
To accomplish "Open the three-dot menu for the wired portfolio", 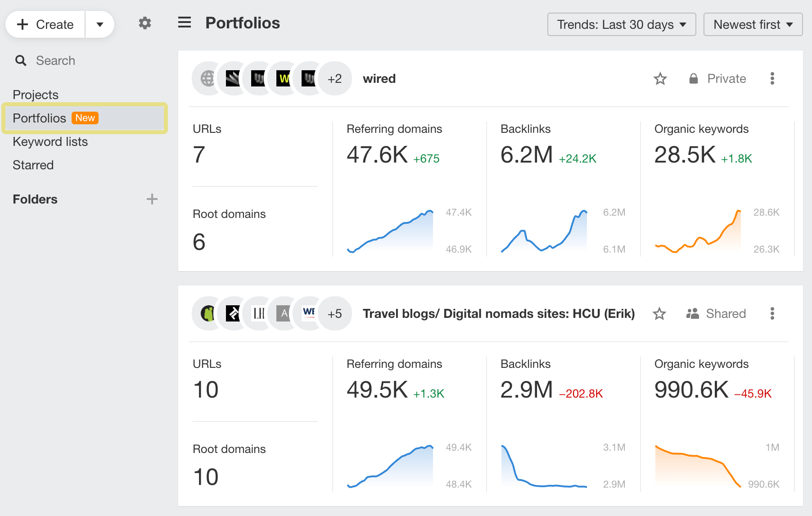I will (772, 78).
